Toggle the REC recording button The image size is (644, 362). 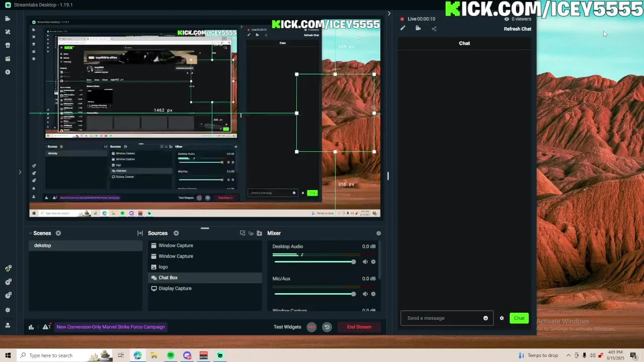coord(311,327)
